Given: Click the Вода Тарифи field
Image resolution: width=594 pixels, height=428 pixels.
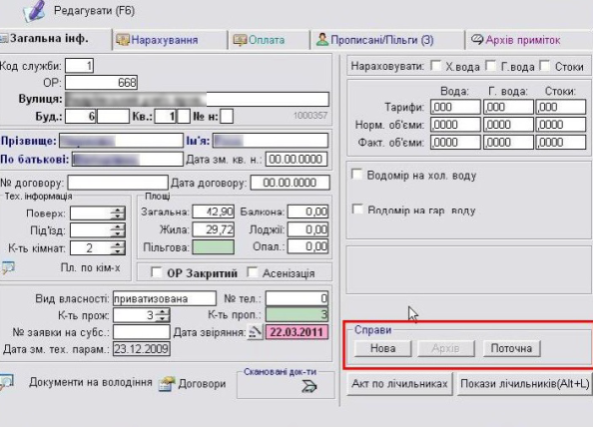Looking at the screenshot, I should [x=455, y=107].
